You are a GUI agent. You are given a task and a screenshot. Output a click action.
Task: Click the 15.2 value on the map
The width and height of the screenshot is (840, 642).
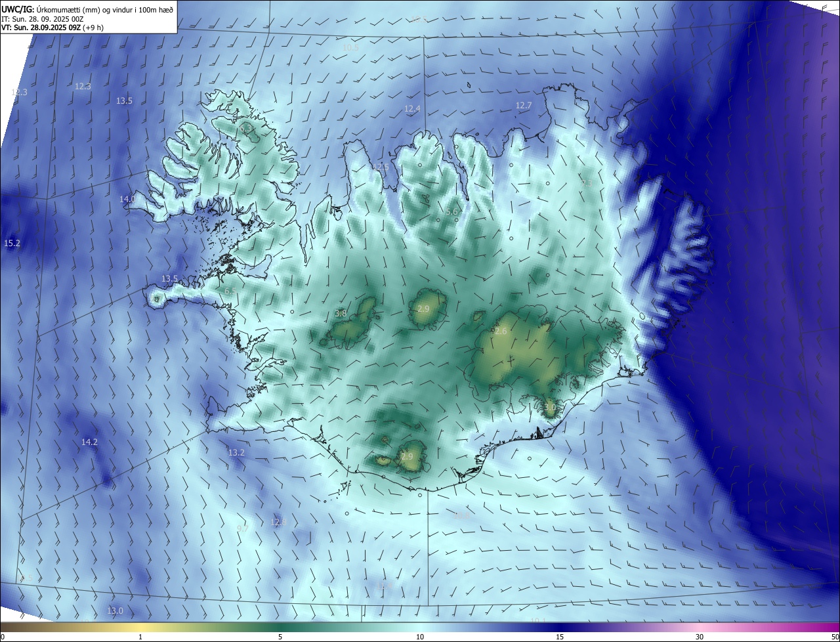tap(12, 243)
